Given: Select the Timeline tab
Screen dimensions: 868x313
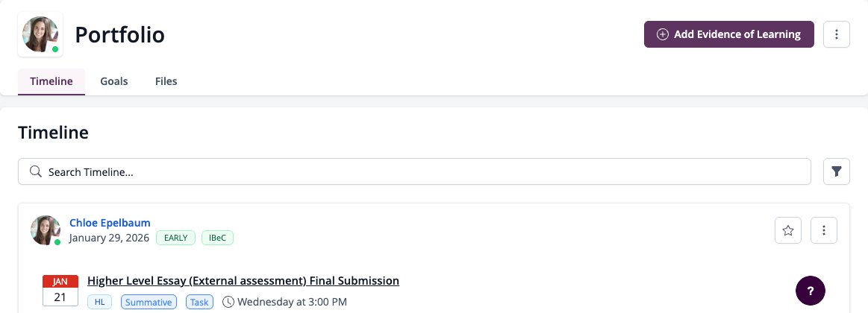Looking at the screenshot, I should point(51,81).
